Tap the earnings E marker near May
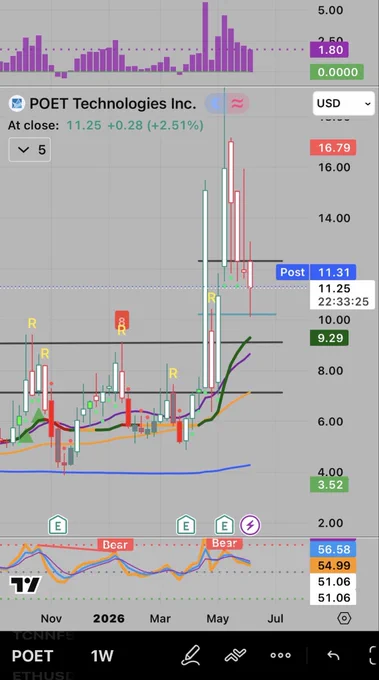 [x=225, y=525]
